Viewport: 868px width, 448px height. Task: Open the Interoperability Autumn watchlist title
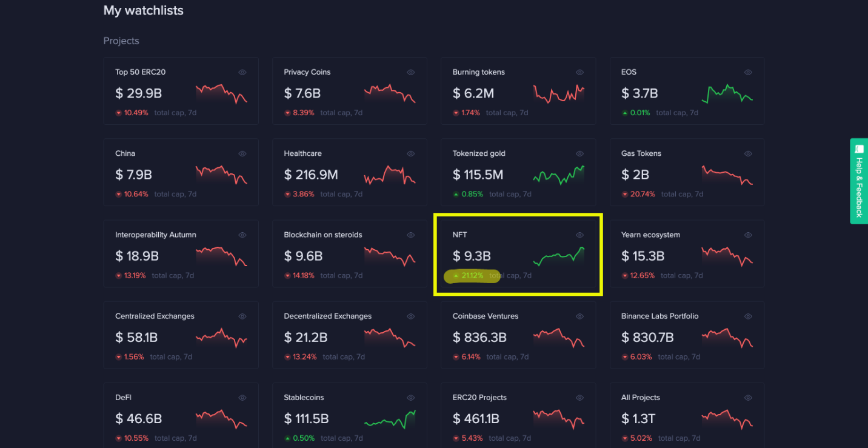[156, 235]
